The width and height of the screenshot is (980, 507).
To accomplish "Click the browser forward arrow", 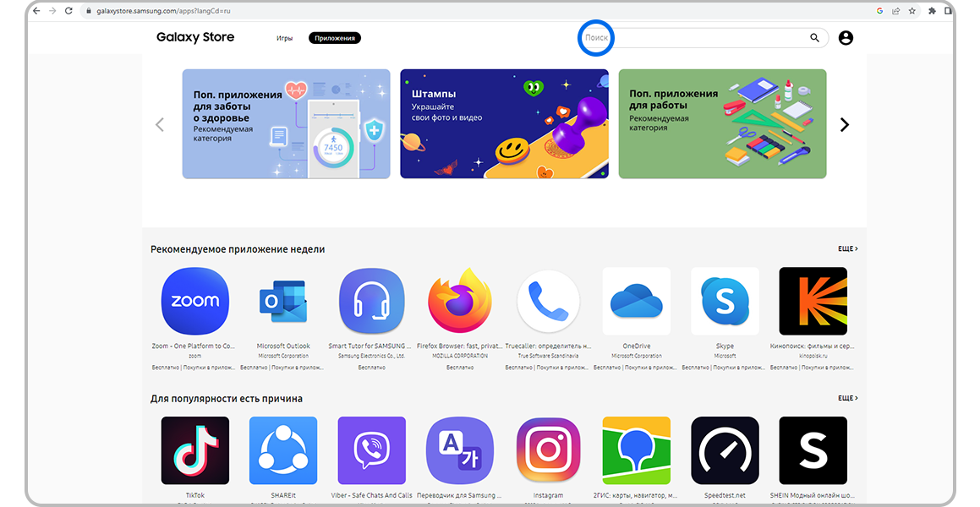I will (52, 11).
